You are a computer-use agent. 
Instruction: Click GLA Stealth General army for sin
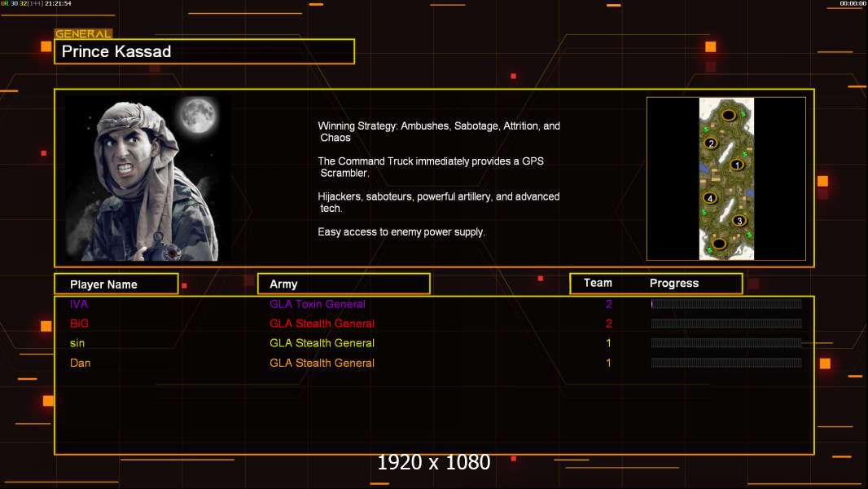[322, 343]
